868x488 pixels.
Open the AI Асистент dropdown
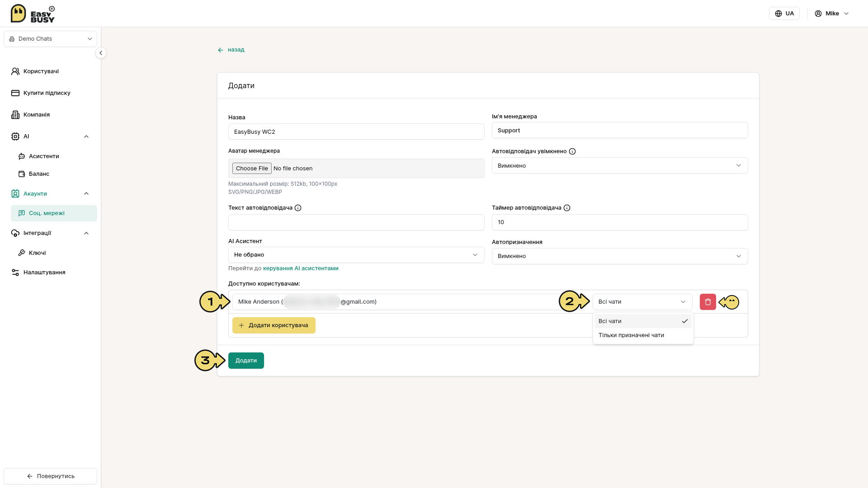click(x=356, y=255)
